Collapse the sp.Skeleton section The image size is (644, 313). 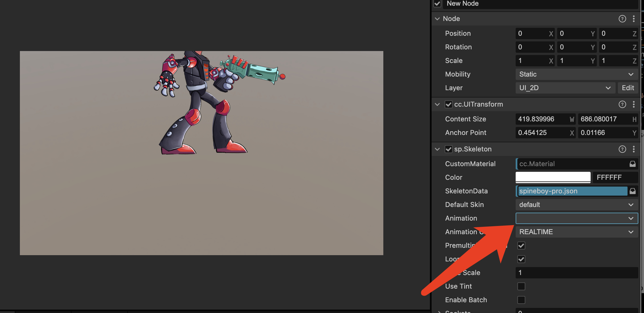point(437,149)
